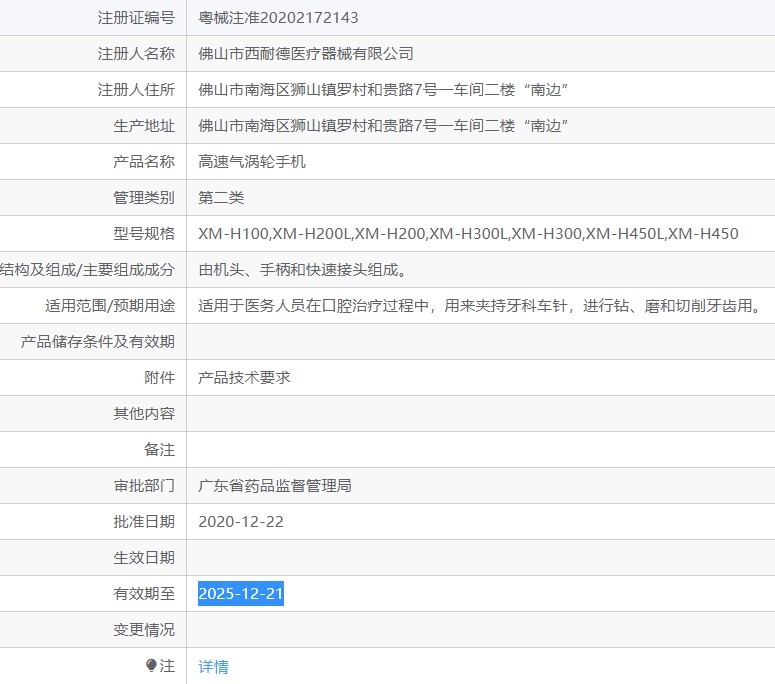This screenshot has height=684, width=775.
Task: Click the 适用范围 description starting 适用于医务人员
Action: point(480,305)
